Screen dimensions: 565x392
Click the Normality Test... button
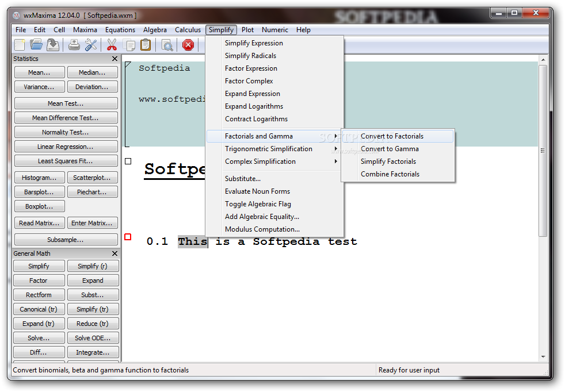point(66,132)
